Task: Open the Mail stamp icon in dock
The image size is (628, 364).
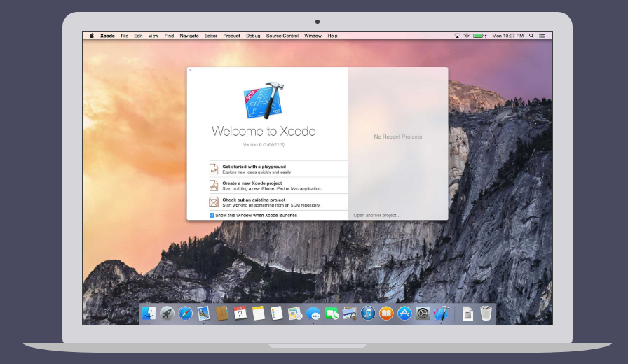Action: tap(203, 313)
